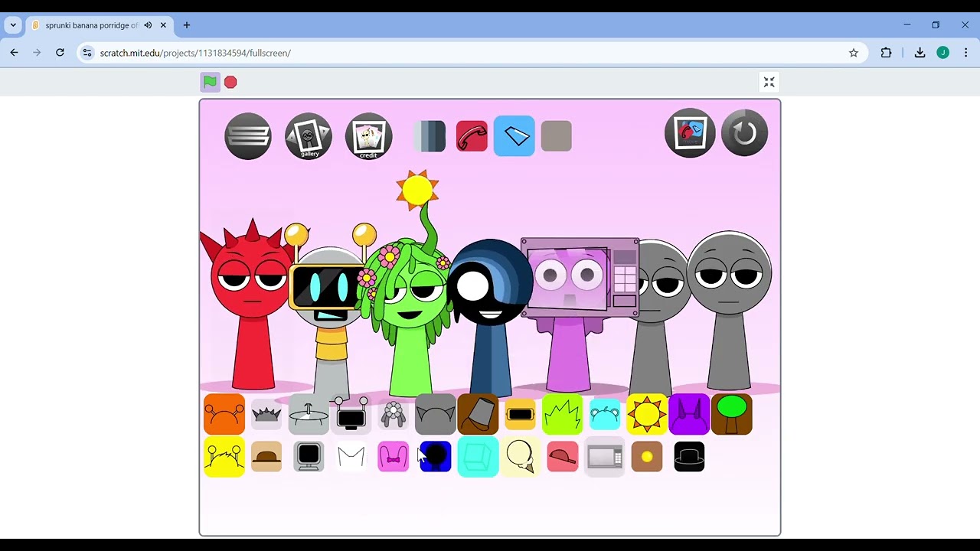Open the gallery
The image size is (980, 551).
pos(309,136)
